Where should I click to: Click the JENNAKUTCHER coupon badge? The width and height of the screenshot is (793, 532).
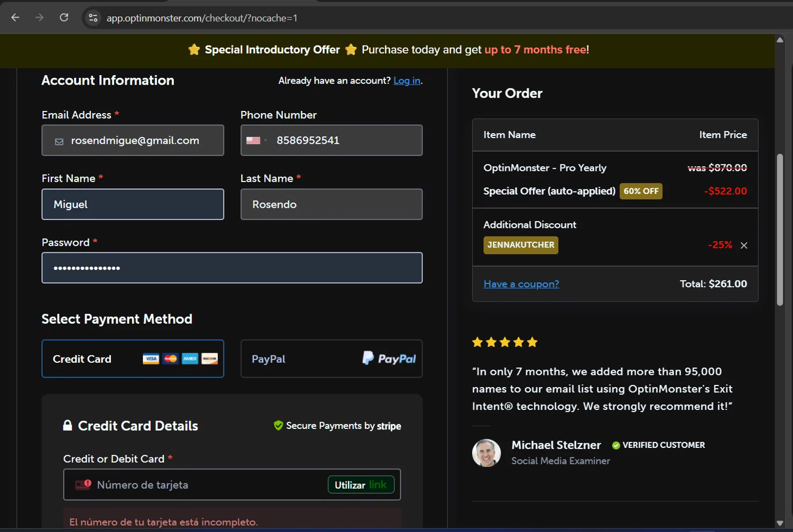521,245
